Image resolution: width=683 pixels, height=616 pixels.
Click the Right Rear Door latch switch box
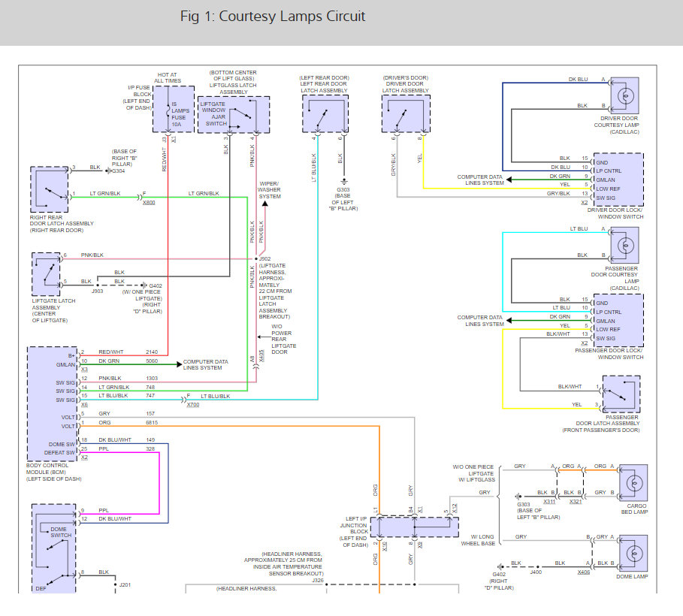pyautogui.click(x=50, y=189)
